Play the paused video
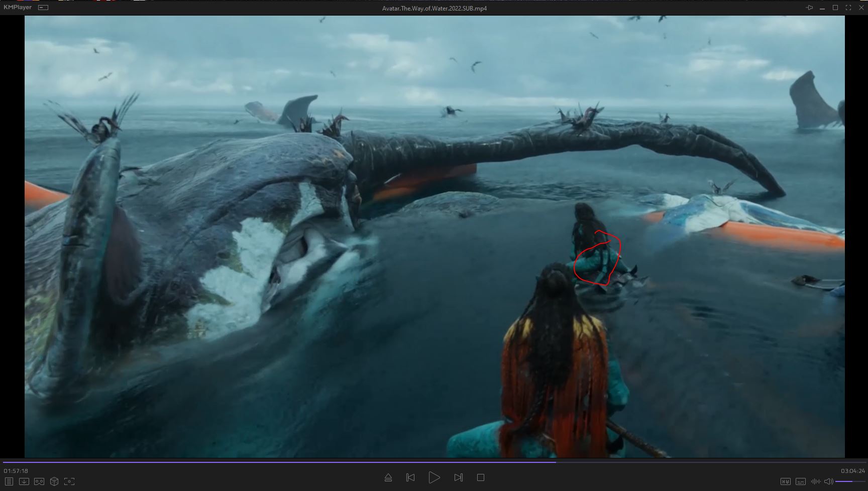868x491 pixels. tap(434, 477)
